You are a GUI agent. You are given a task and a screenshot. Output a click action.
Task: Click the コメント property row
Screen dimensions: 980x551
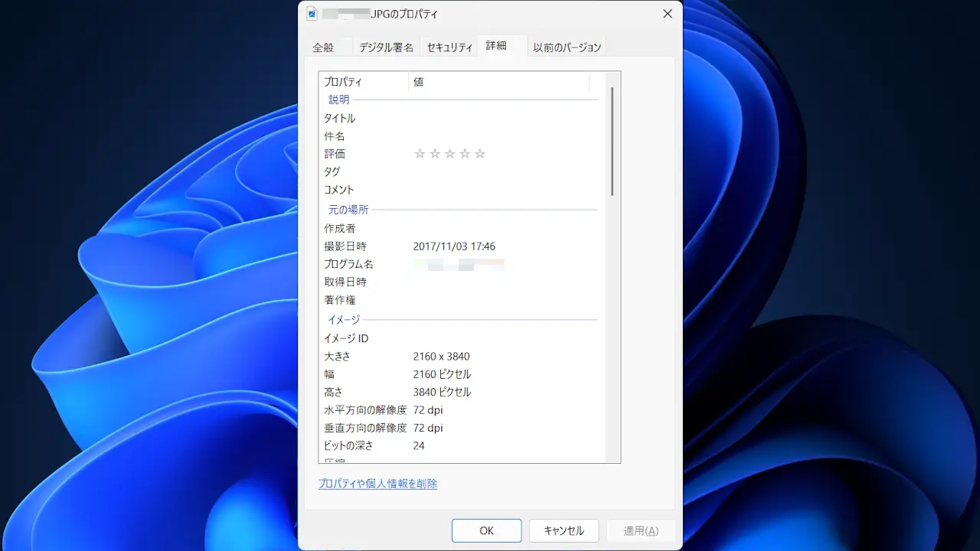(339, 190)
